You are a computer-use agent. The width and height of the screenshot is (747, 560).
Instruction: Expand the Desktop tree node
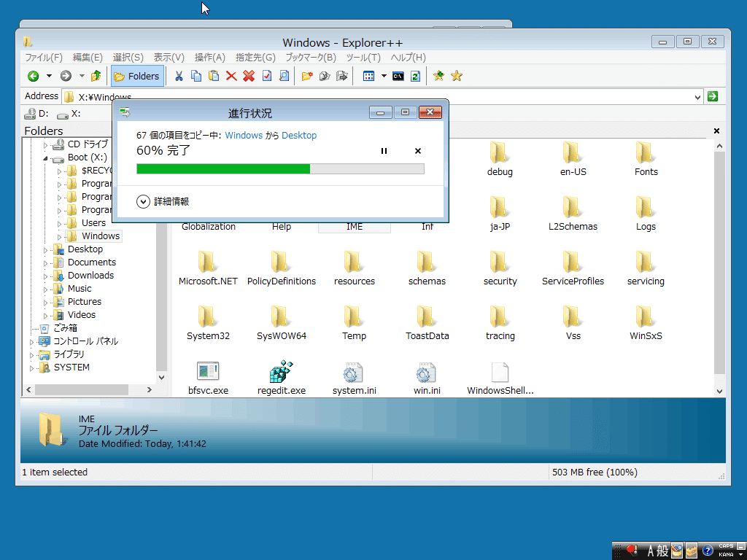click(x=46, y=249)
